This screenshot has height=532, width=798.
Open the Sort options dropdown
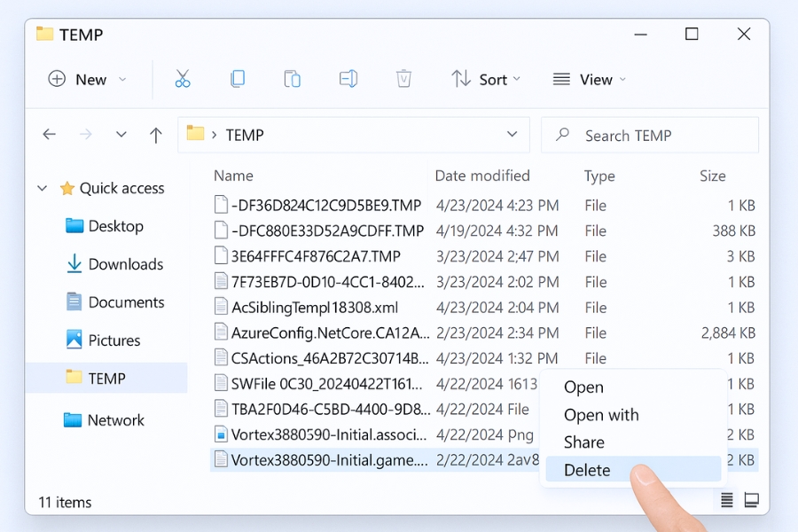coord(486,80)
